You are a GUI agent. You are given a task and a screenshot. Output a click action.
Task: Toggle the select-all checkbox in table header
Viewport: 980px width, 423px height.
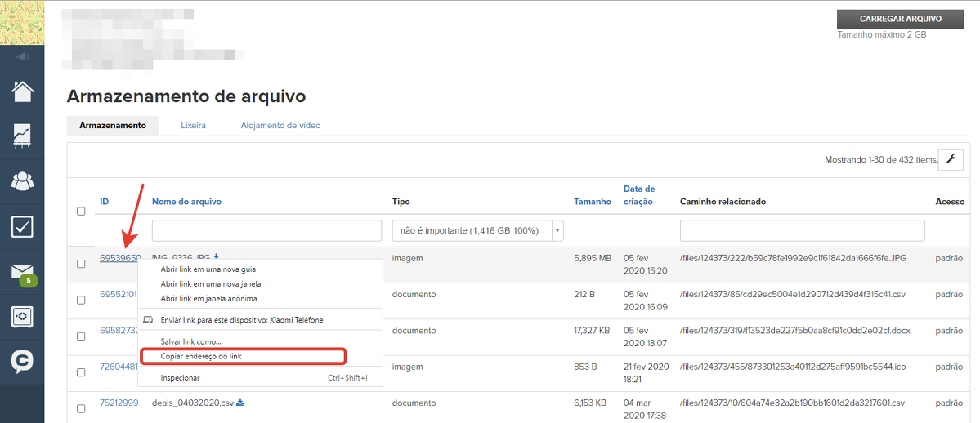81,211
